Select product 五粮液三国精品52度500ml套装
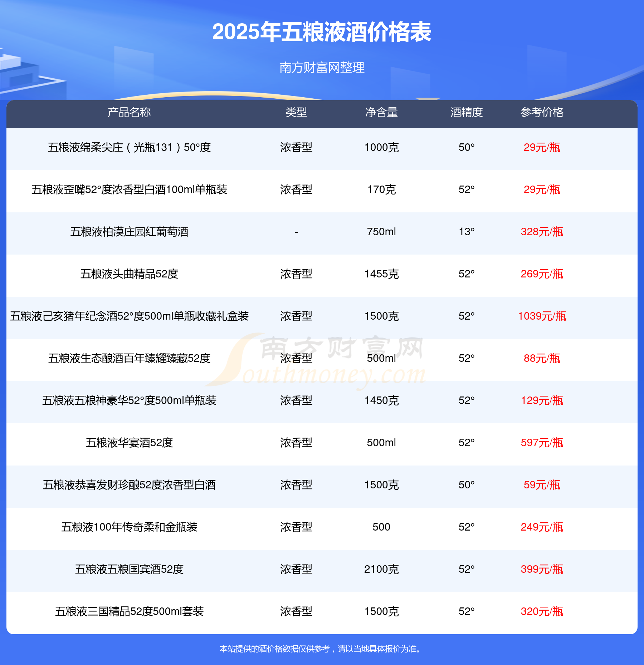Viewport: 644px width, 665px height. coord(129,611)
